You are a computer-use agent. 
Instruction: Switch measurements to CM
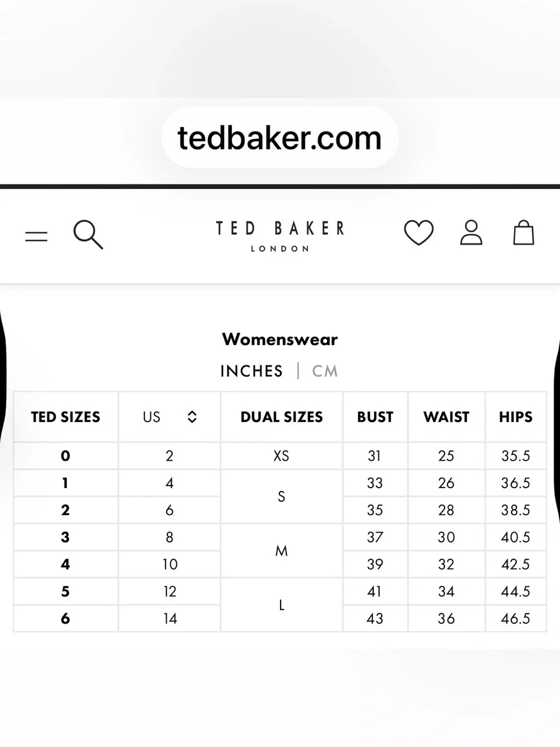325,371
